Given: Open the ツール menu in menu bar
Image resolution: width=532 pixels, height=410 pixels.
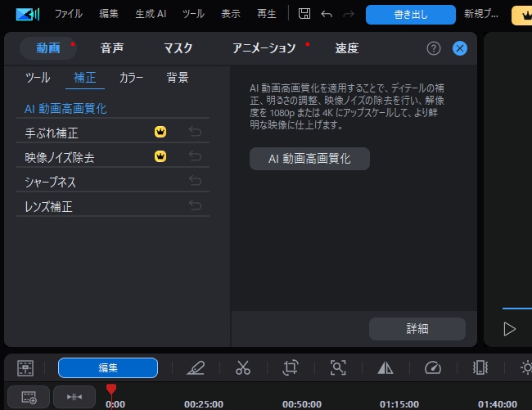Looking at the screenshot, I should 193,14.
